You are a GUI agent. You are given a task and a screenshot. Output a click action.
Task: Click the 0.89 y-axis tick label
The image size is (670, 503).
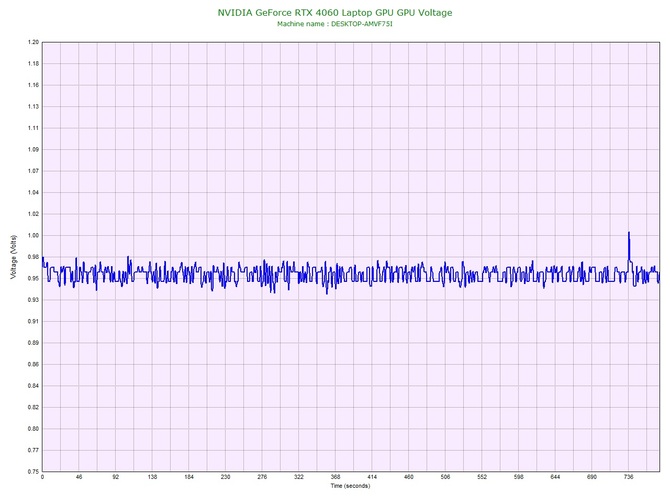(33, 343)
